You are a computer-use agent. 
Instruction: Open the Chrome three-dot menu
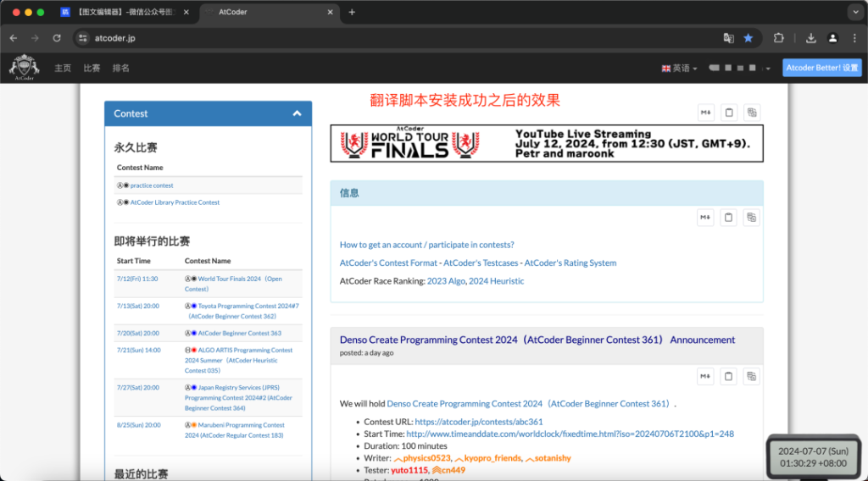point(854,38)
